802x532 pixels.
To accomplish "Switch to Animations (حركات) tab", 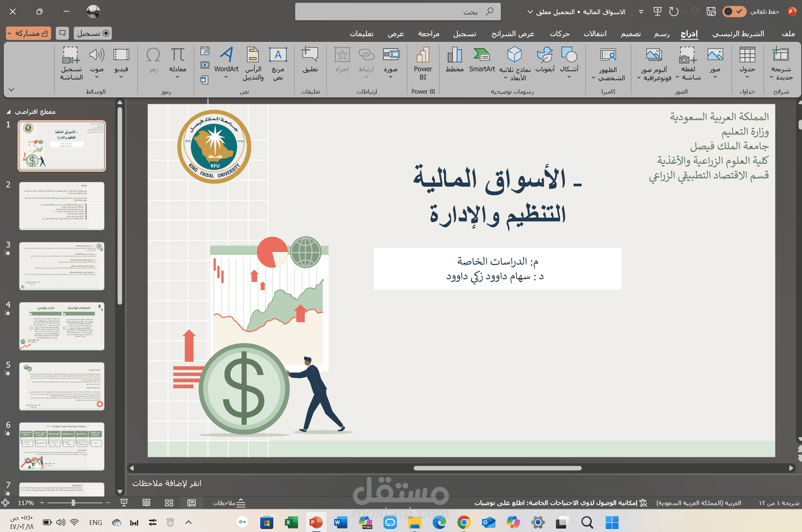I will pyautogui.click(x=560, y=34).
